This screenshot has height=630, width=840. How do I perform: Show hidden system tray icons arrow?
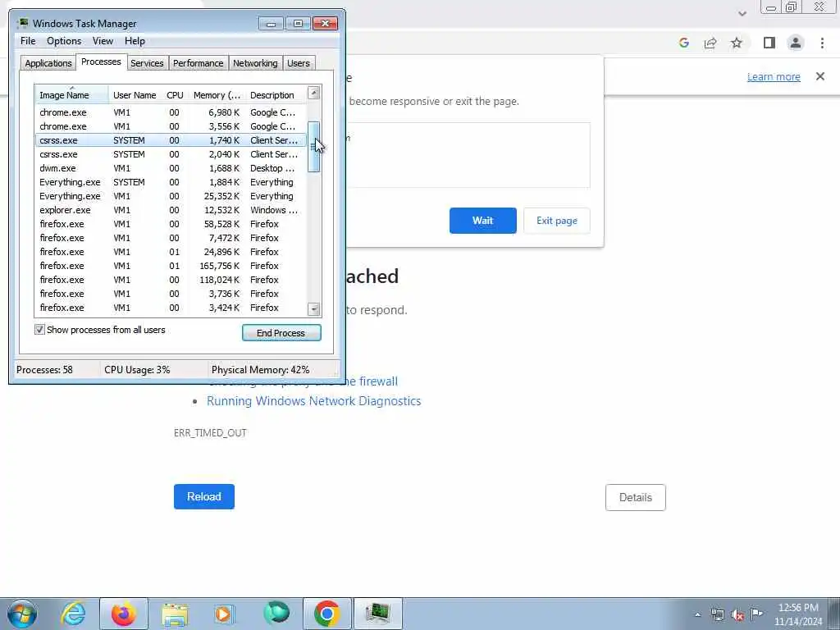point(697,615)
